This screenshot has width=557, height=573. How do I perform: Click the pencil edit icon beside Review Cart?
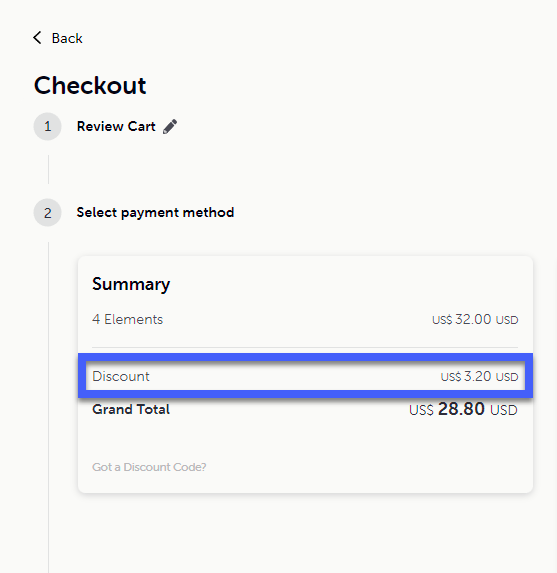[x=170, y=126]
